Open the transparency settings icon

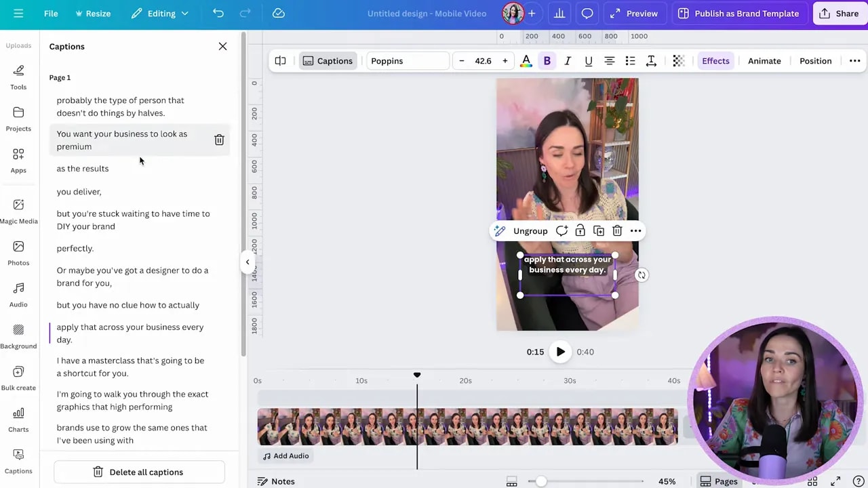coord(678,61)
